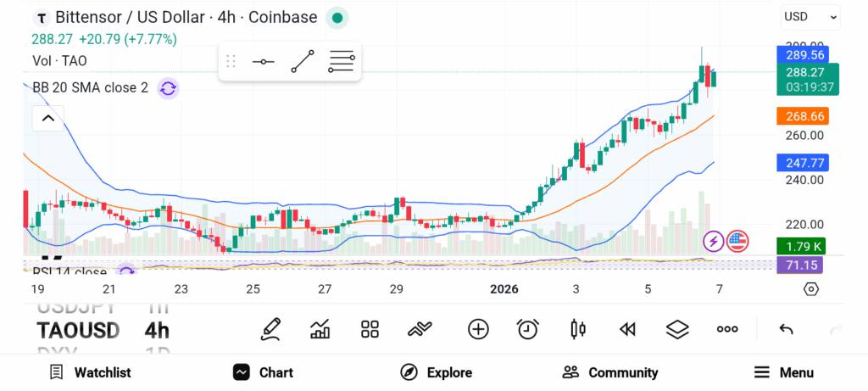
Task: Toggle the BB indicator purple refresh icon
Action: 168,87
